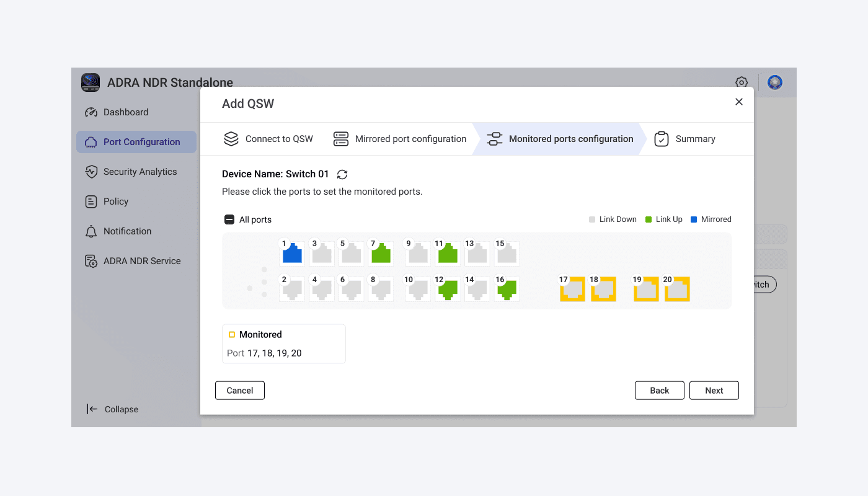
Task: Select link-up port 16
Action: tap(507, 290)
